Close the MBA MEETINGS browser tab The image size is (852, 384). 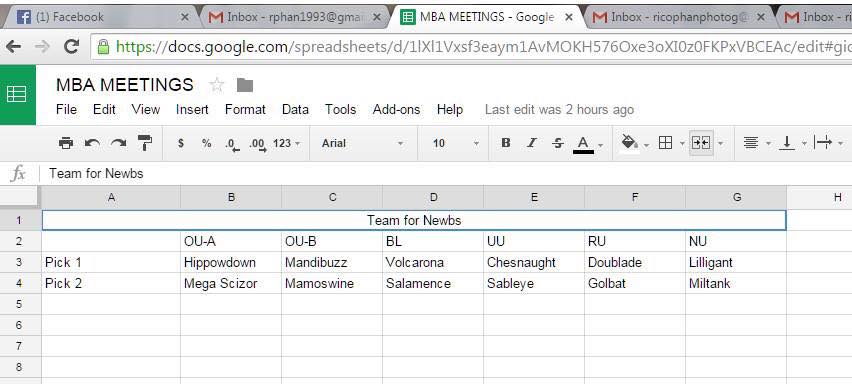pyautogui.click(x=569, y=17)
